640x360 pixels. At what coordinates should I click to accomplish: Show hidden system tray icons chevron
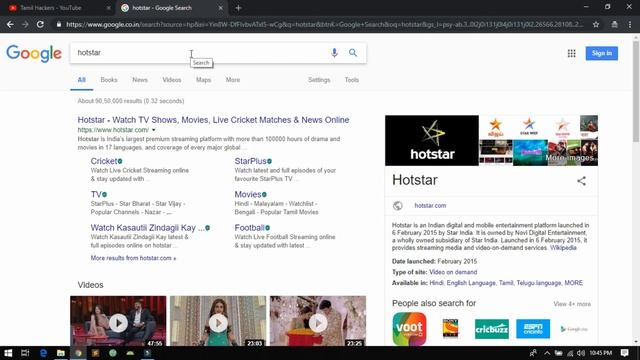tap(547, 353)
